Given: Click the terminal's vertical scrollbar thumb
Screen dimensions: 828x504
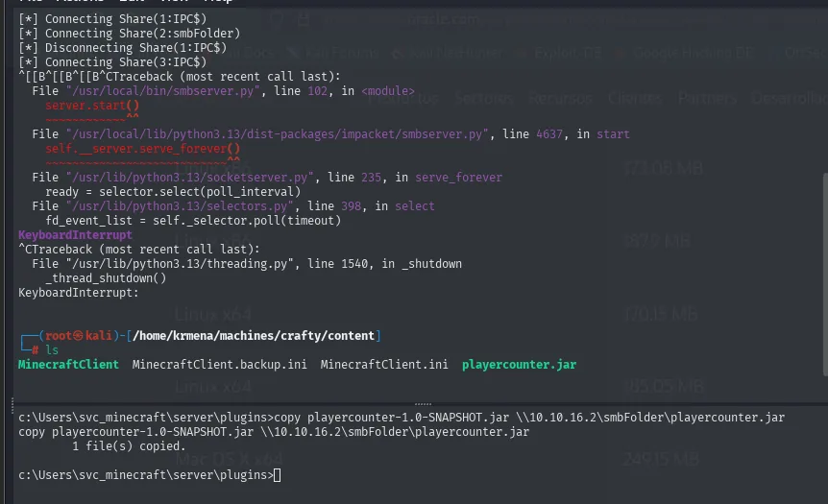Looking at the screenshot, I should [825, 275].
